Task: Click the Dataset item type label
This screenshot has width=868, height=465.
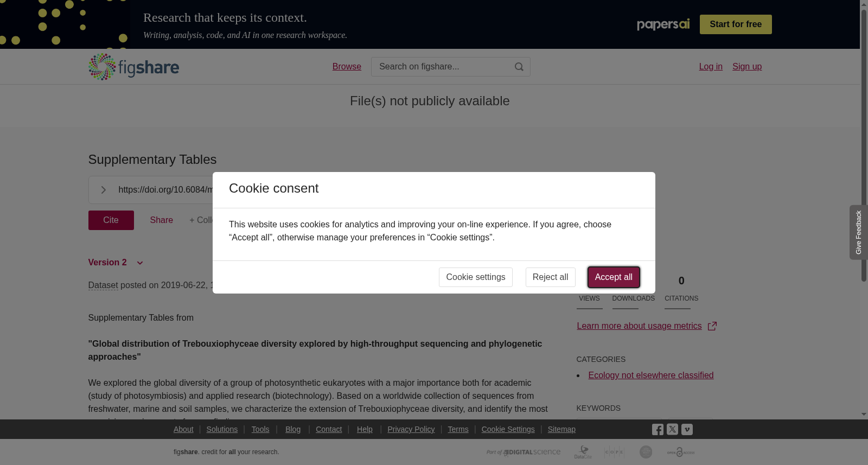Action: tap(103, 285)
